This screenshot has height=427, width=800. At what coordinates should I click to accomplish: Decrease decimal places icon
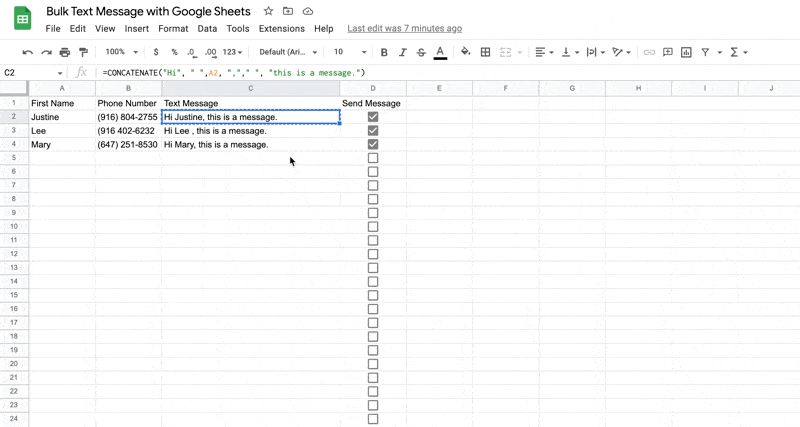click(191, 52)
